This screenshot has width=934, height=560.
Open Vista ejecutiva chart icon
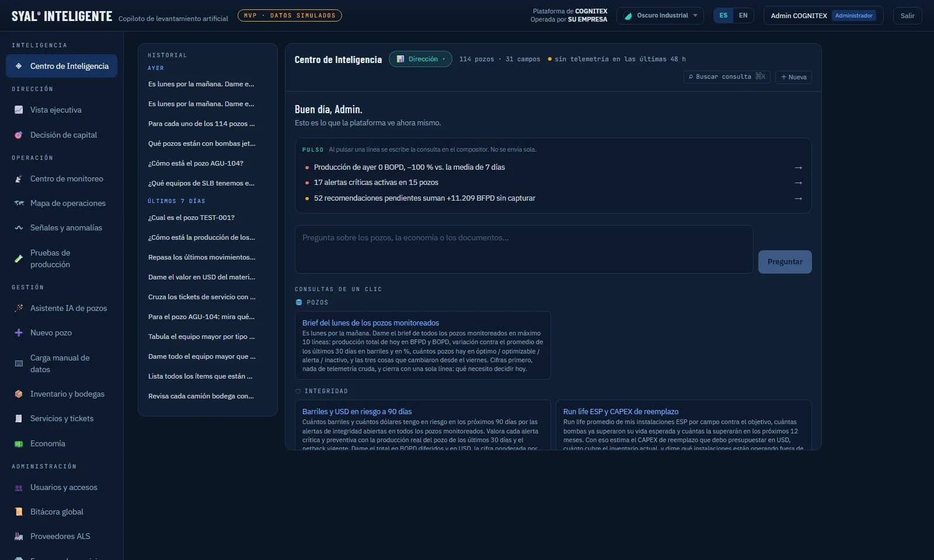19,110
